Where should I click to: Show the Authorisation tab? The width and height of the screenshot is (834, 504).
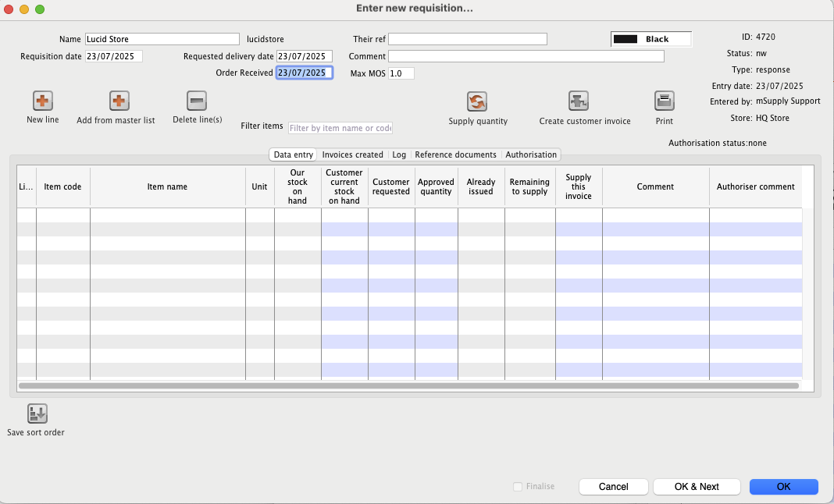531,154
